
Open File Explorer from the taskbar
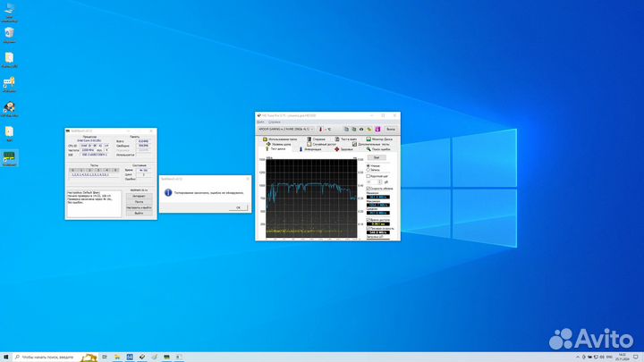click(x=117, y=357)
